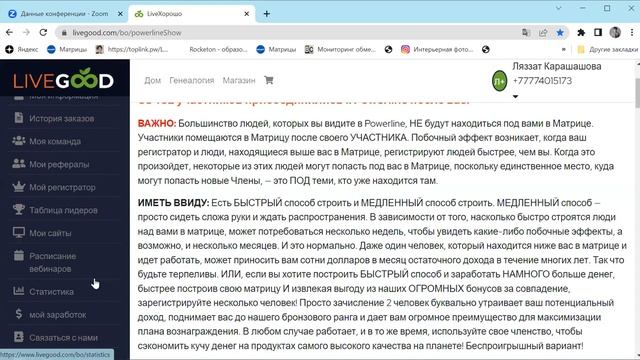
Task: Expand hidden bookmarks chevron
Action: pos(564,49)
